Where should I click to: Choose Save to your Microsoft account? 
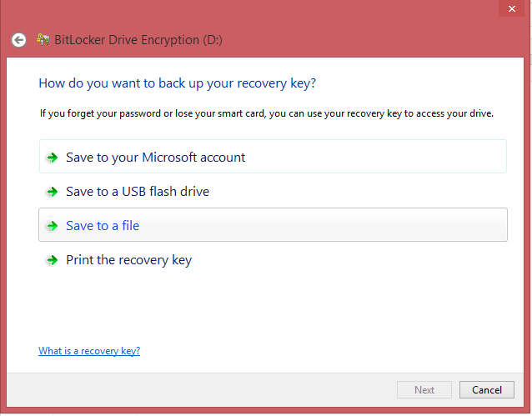click(x=273, y=157)
